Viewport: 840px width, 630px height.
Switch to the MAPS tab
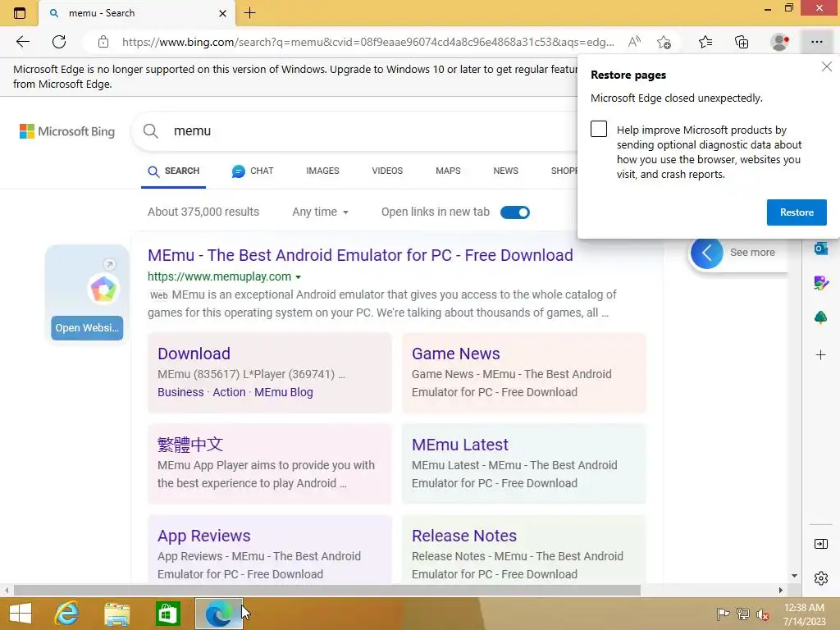pyautogui.click(x=448, y=171)
